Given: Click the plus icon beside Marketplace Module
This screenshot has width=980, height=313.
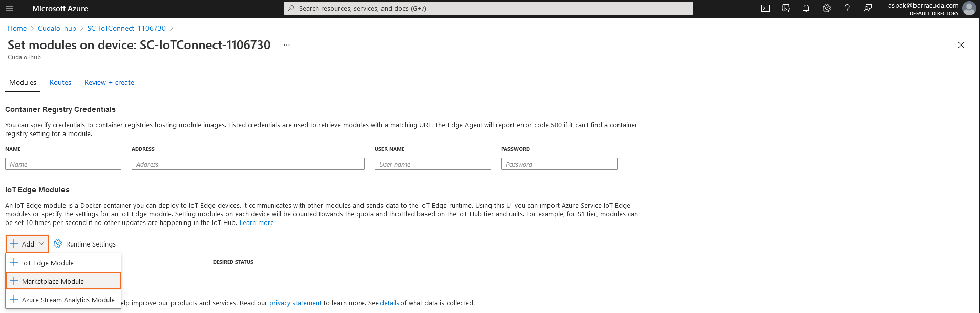Looking at the screenshot, I should 14,281.
